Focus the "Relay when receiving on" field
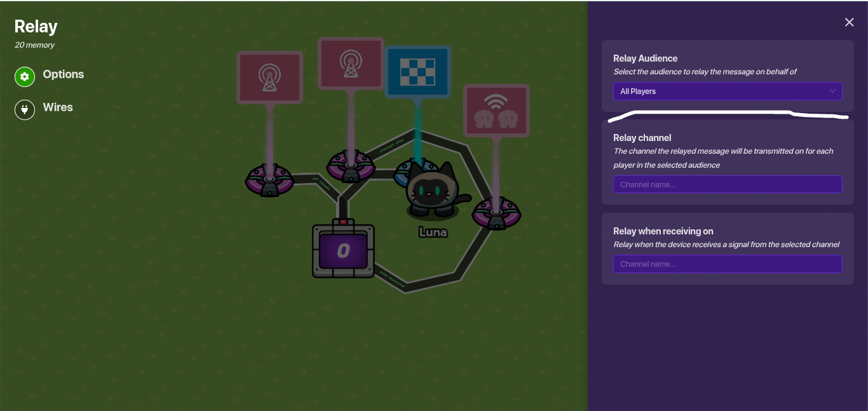Image resolution: width=868 pixels, height=411 pixels. point(727,264)
